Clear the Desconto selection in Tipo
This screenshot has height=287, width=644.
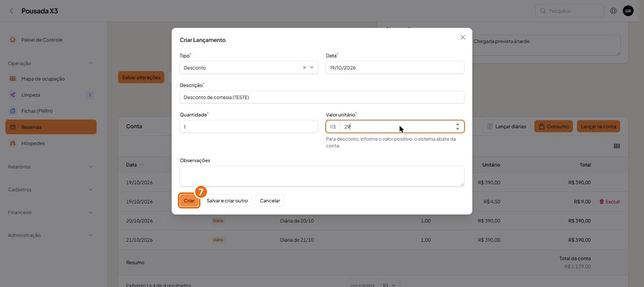304,67
